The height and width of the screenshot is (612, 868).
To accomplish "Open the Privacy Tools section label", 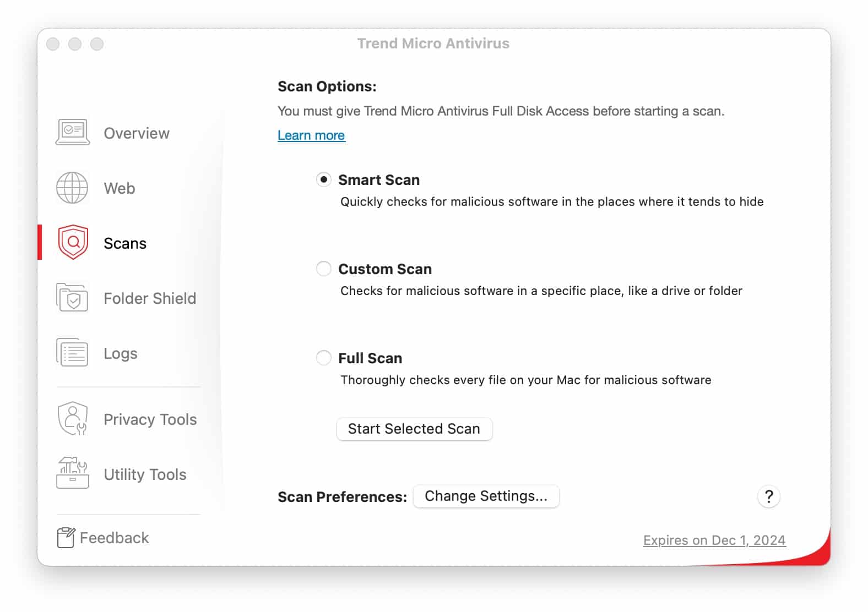I will click(150, 419).
